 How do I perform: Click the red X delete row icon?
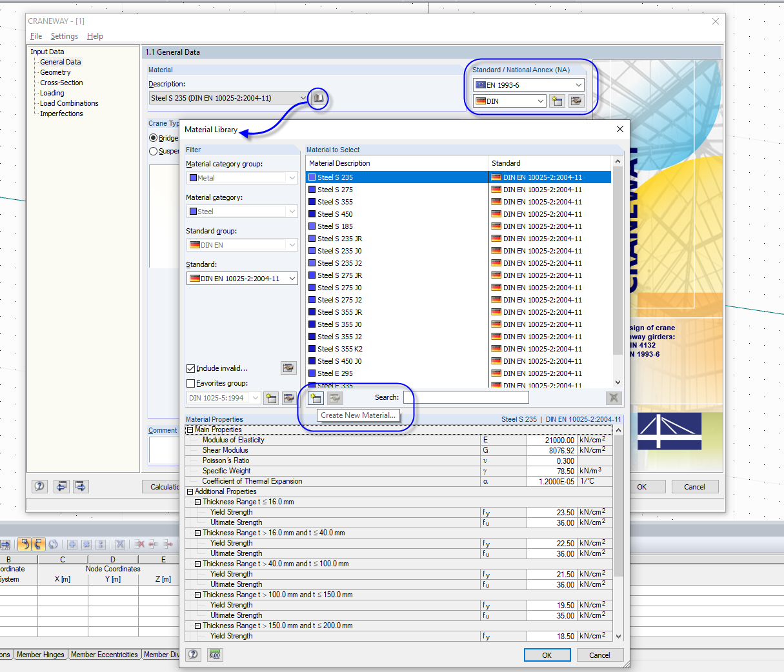(139, 544)
